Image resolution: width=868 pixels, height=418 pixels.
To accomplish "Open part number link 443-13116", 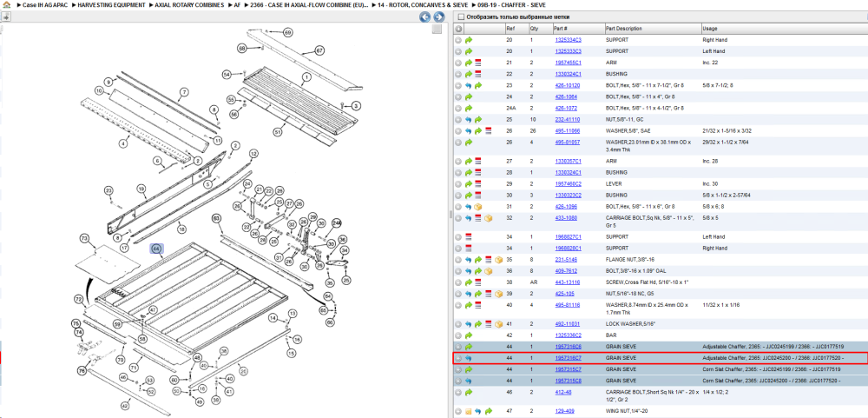I will [x=568, y=282].
